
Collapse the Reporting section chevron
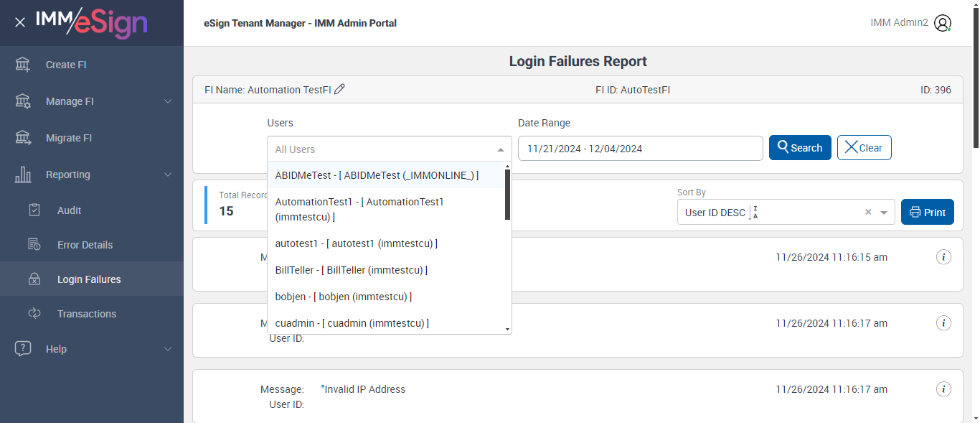click(168, 175)
